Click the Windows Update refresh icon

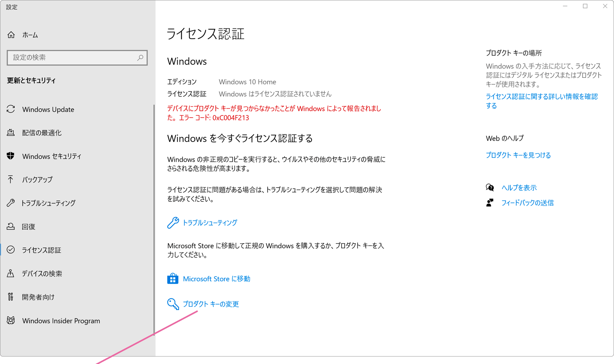click(x=11, y=109)
